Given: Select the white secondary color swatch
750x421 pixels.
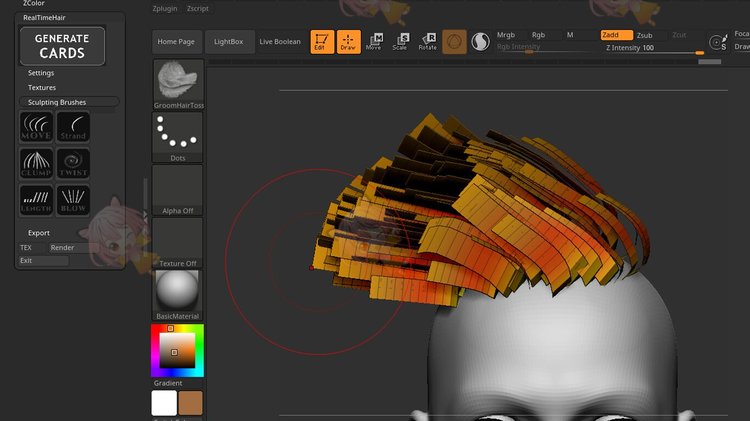Looking at the screenshot, I should point(164,403).
